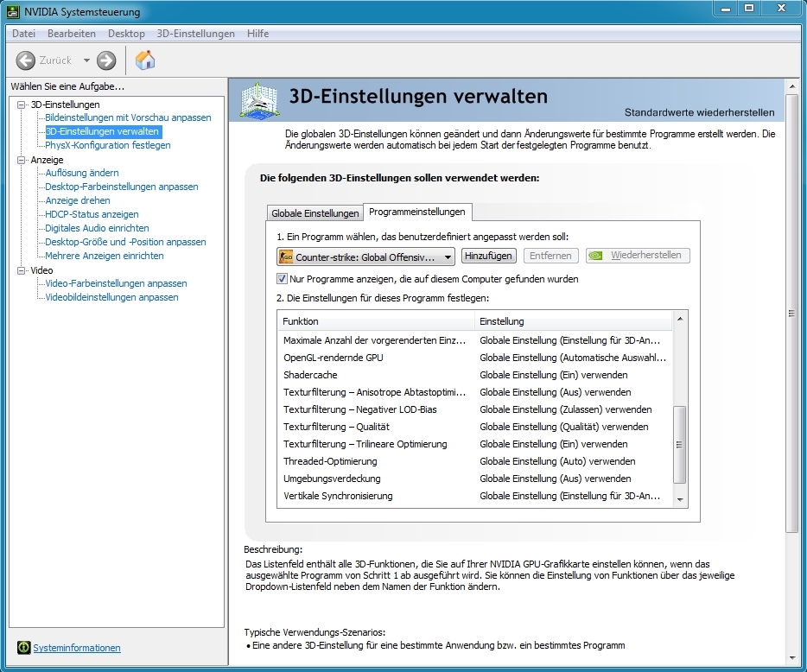Click the main page scrollbar thumb
807x672 pixels.
pos(792,314)
